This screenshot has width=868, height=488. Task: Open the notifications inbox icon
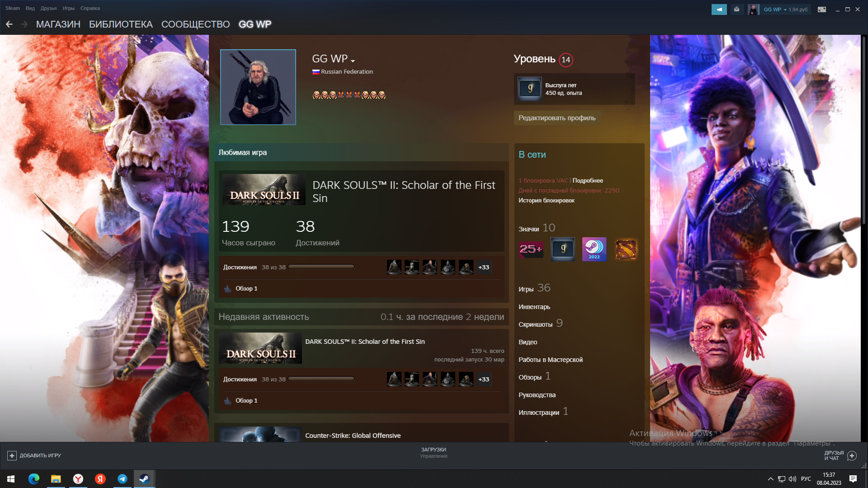coord(736,9)
